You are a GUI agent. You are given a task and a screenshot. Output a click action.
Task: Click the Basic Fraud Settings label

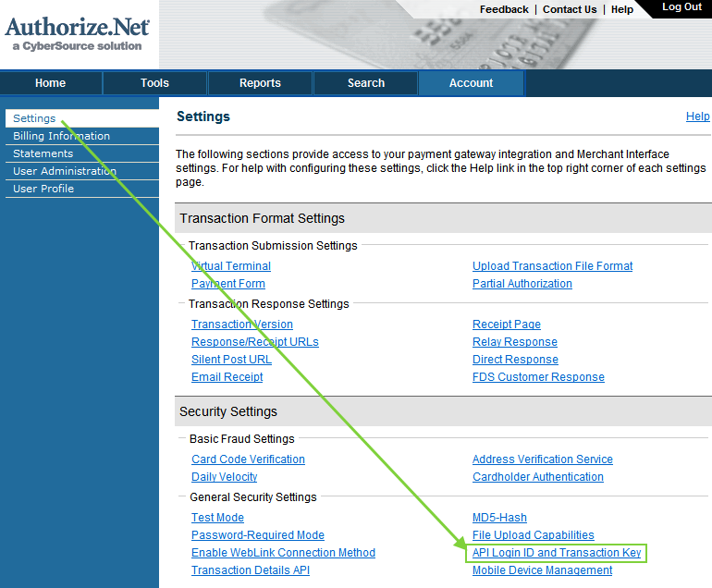coord(242,439)
